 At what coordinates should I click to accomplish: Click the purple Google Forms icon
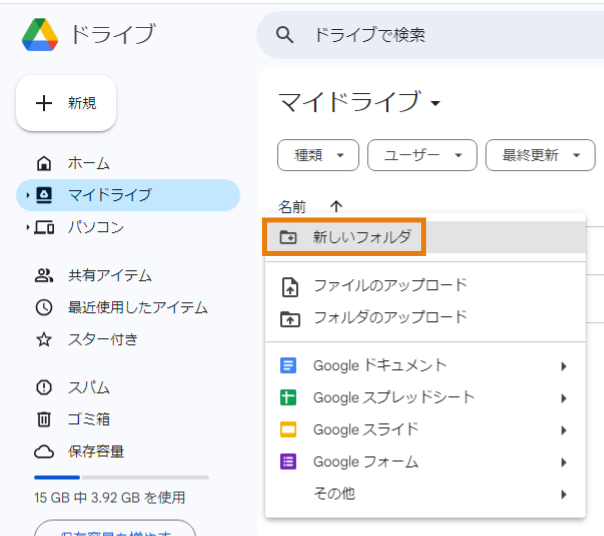[x=288, y=461]
